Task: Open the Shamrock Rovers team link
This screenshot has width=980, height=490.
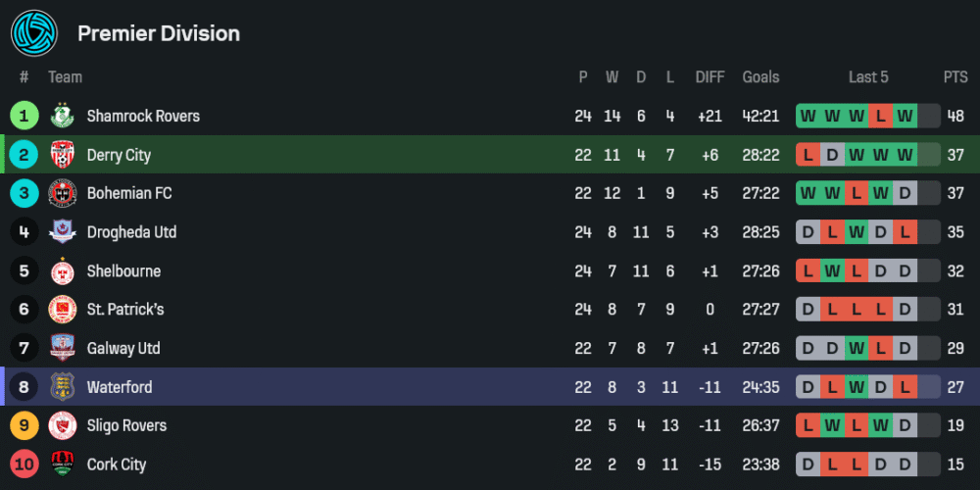Action: (143, 116)
